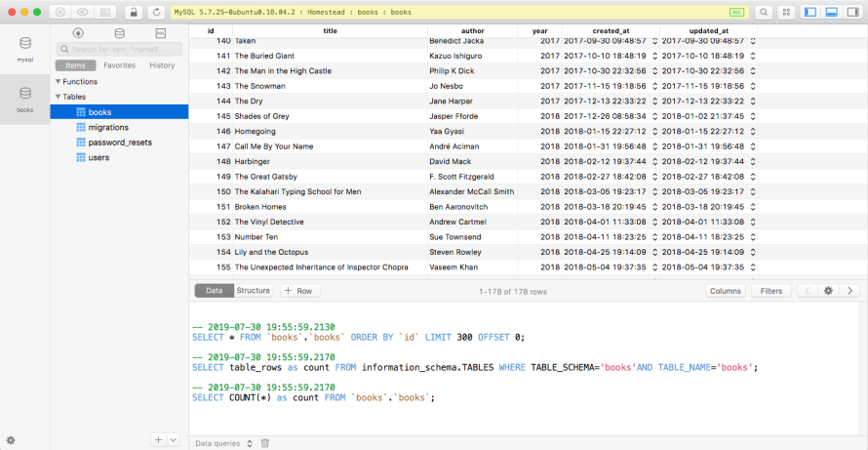Click the trash clear console icon
This screenshot has height=450, width=868.
265,443
